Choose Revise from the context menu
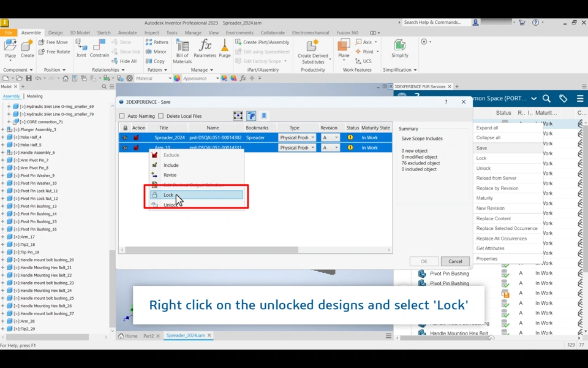Screen dimensions: 588x368 197,175
